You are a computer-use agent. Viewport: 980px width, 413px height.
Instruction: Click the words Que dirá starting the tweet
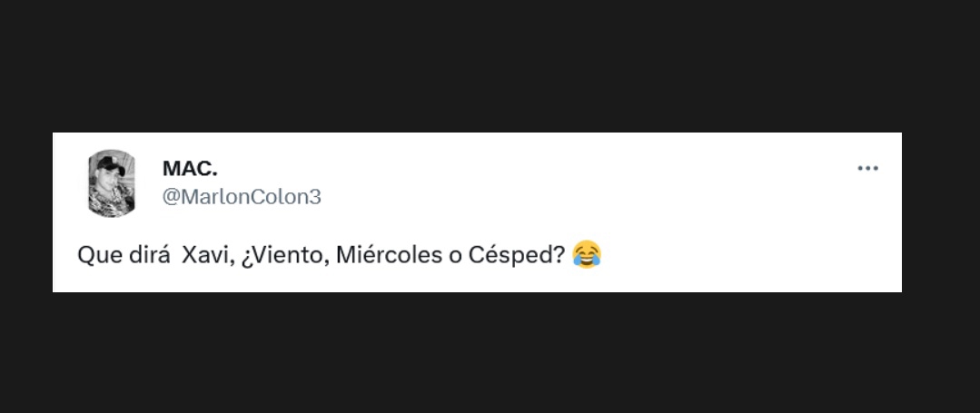pos(124,255)
